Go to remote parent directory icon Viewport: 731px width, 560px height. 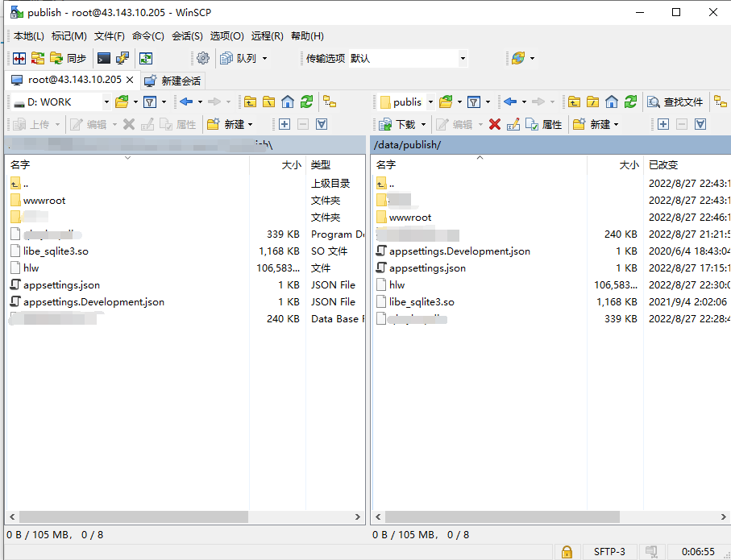(573, 102)
